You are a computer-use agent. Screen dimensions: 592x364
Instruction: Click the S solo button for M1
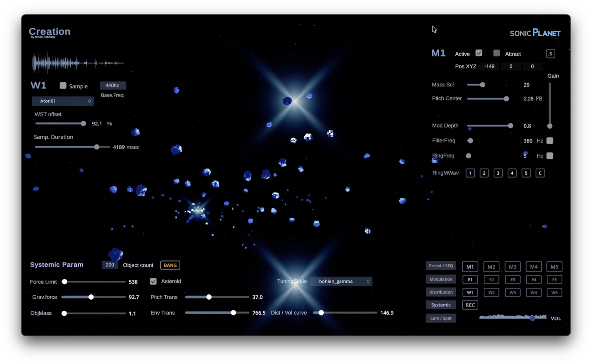pyautogui.click(x=550, y=54)
